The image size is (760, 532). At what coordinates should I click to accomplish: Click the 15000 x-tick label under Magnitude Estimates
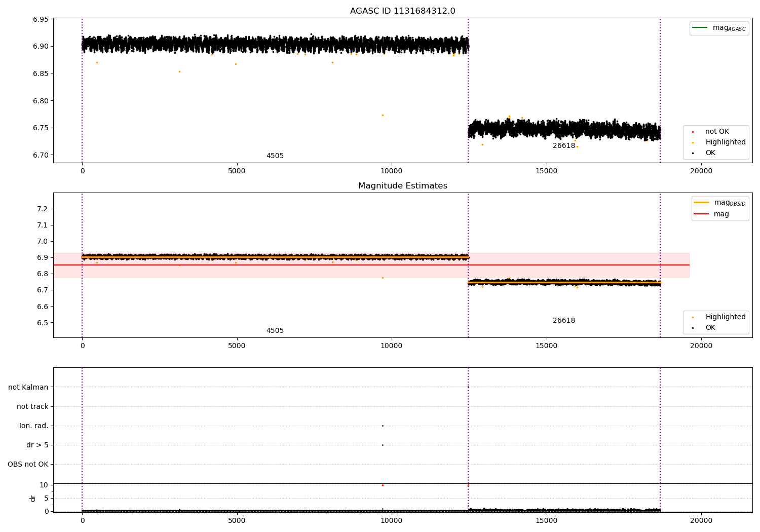pos(546,346)
